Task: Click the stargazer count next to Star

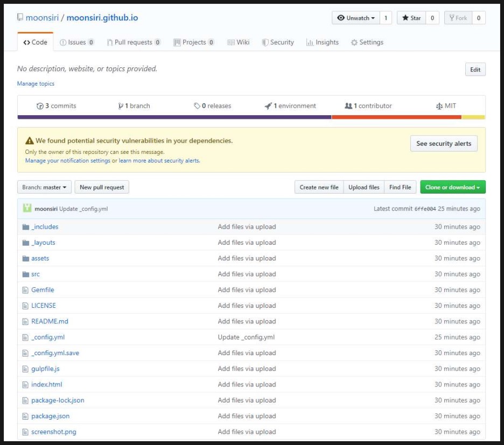Action: point(432,18)
